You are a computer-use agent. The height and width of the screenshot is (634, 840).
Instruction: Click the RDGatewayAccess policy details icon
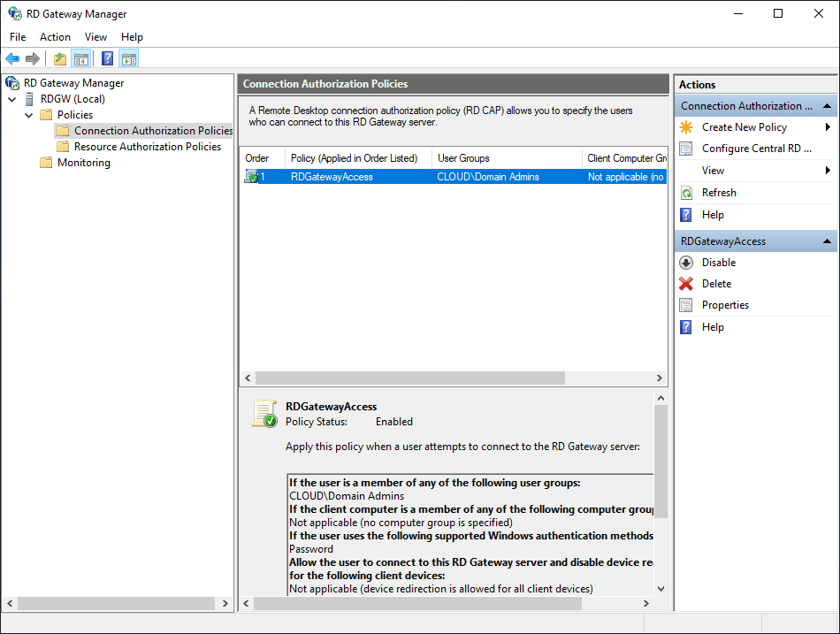pos(264,414)
